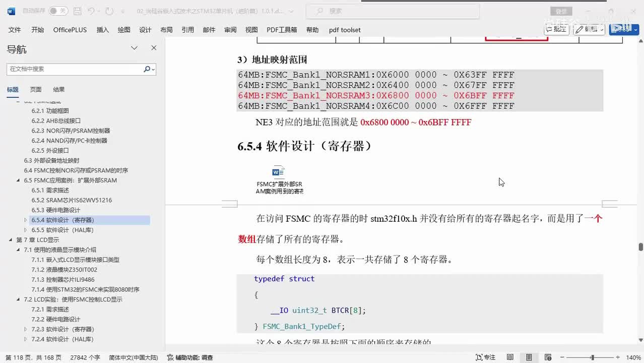Click the 简体中文(中国大陆) language indicator

pyautogui.click(x=134, y=357)
